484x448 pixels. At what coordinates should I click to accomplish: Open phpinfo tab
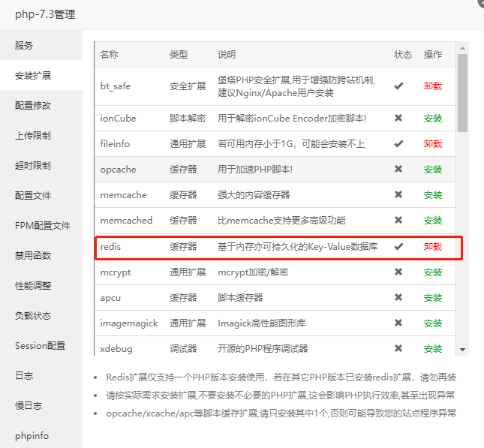click(41, 436)
